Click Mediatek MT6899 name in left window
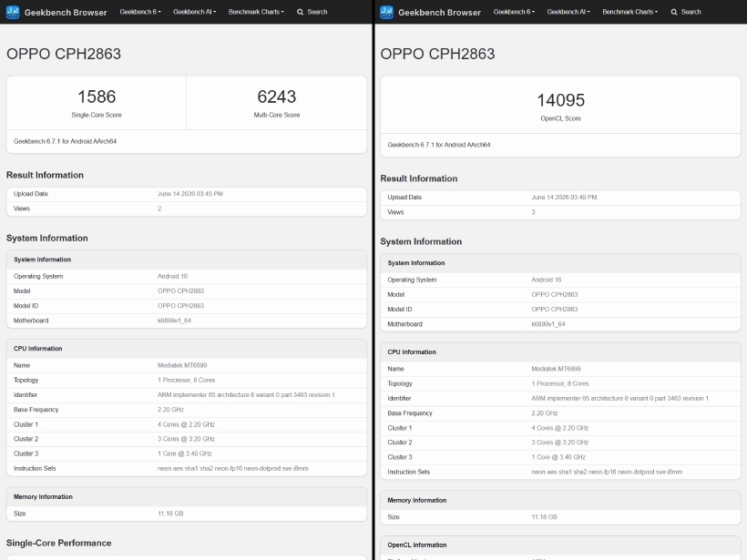 pyautogui.click(x=182, y=365)
